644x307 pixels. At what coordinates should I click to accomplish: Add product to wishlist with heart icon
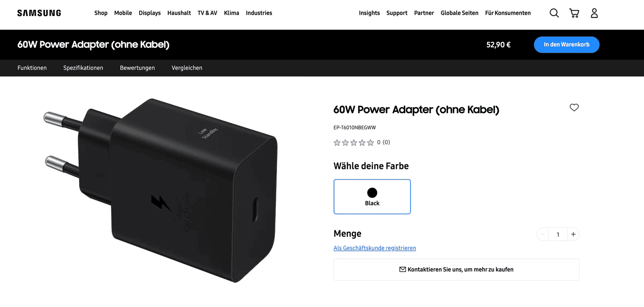point(574,107)
